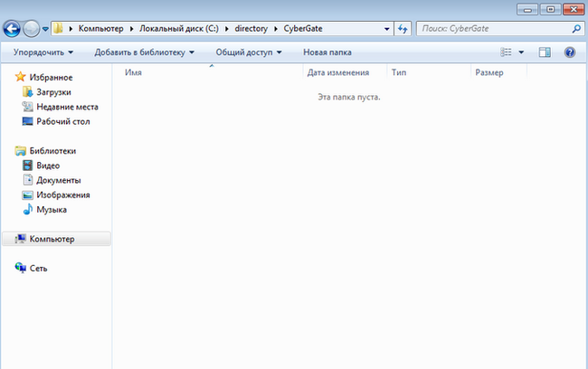588x369 pixels.
Task: Open Видео library
Action: (x=48, y=166)
